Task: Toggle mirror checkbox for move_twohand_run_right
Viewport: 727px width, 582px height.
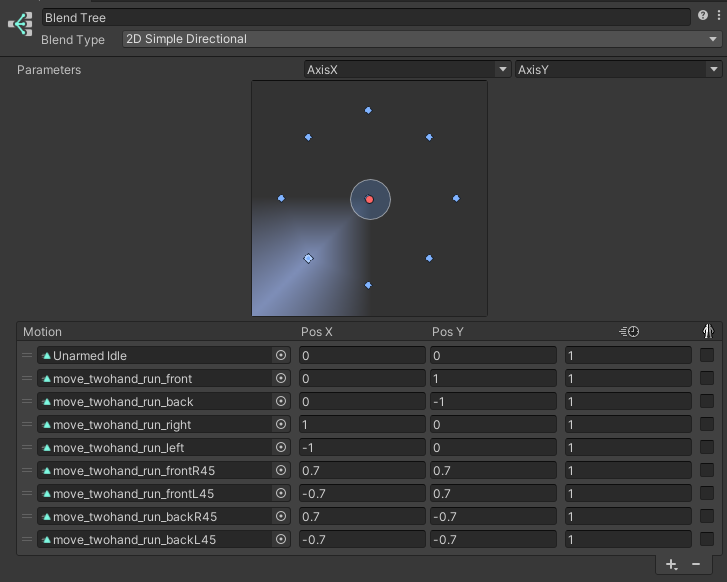Action: tap(707, 424)
